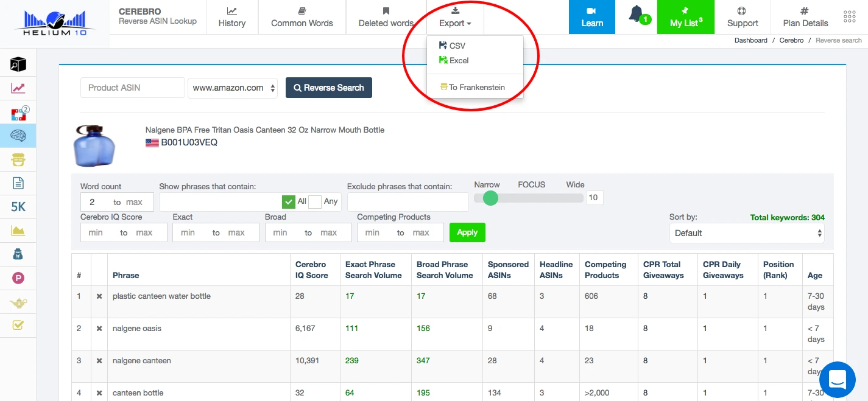Viewport: 868px width, 401px height.
Task: Click the Product ASIN input field
Action: (x=132, y=88)
